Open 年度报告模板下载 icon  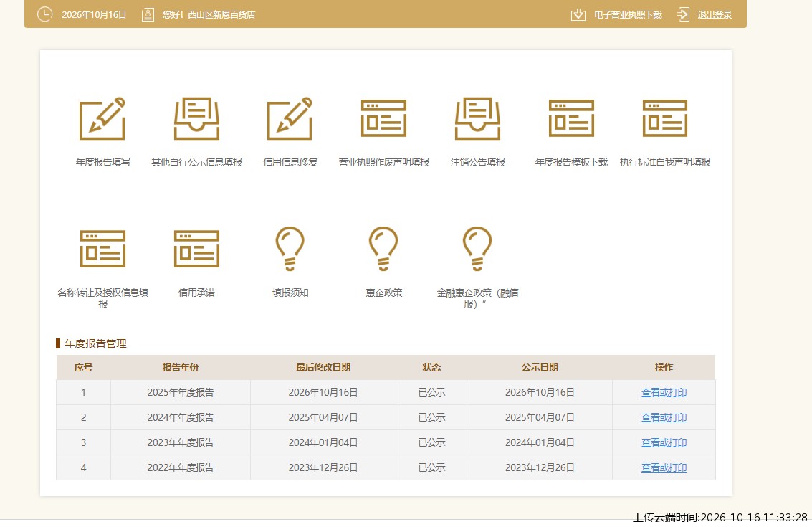(x=571, y=119)
